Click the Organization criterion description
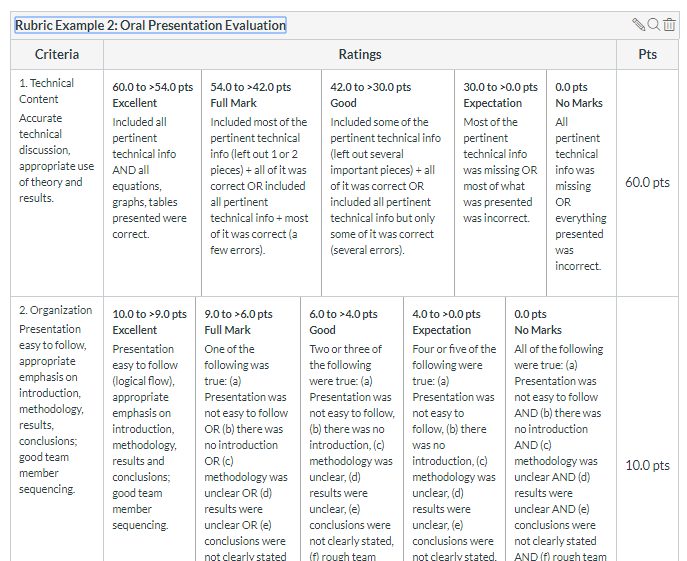 coord(57,400)
